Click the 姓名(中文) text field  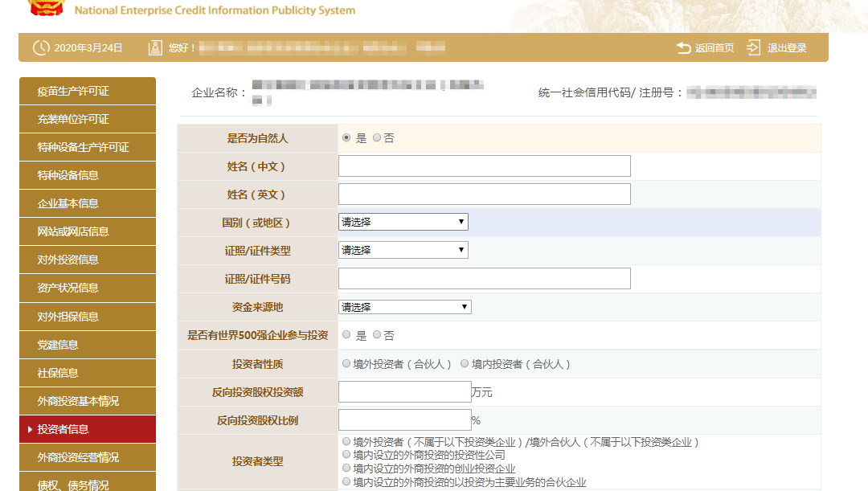click(485, 166)
